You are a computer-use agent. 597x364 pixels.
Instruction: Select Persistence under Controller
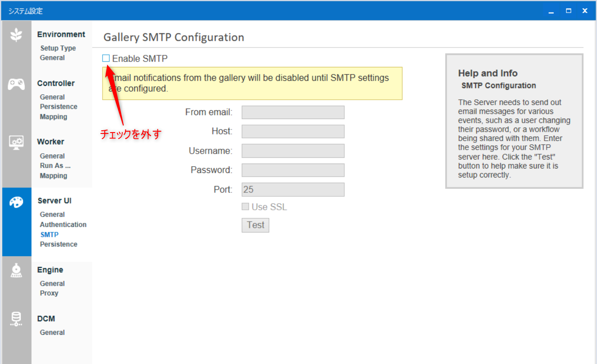click(x=58, y=107)
